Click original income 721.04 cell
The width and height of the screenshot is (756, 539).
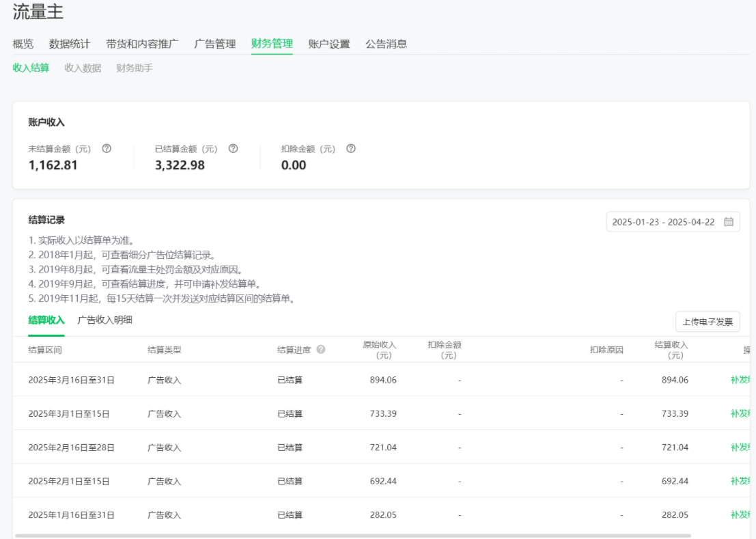(x=383, y=447)
